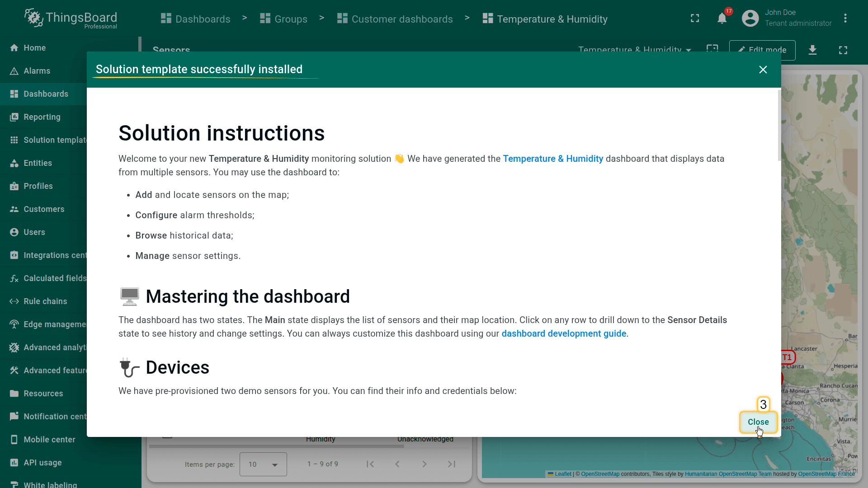
Task: Open the Temperature & Humidity dashboard link
Action: tap(553, 159)
